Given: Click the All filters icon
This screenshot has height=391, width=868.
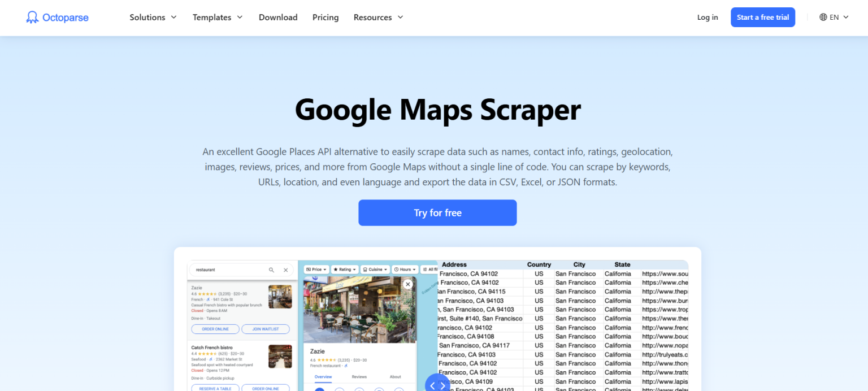Looking at the screenshot, I should tap(426, 270).
